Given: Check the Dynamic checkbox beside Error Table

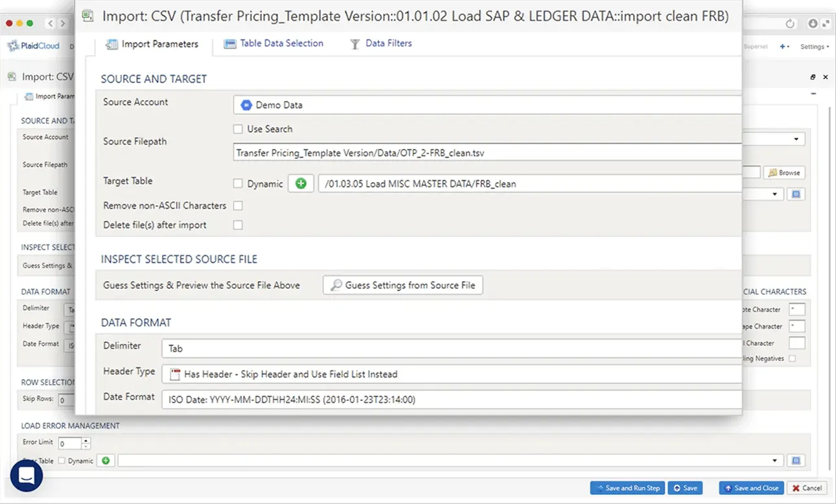Looking at the screenshot, I should click(62, 461).
